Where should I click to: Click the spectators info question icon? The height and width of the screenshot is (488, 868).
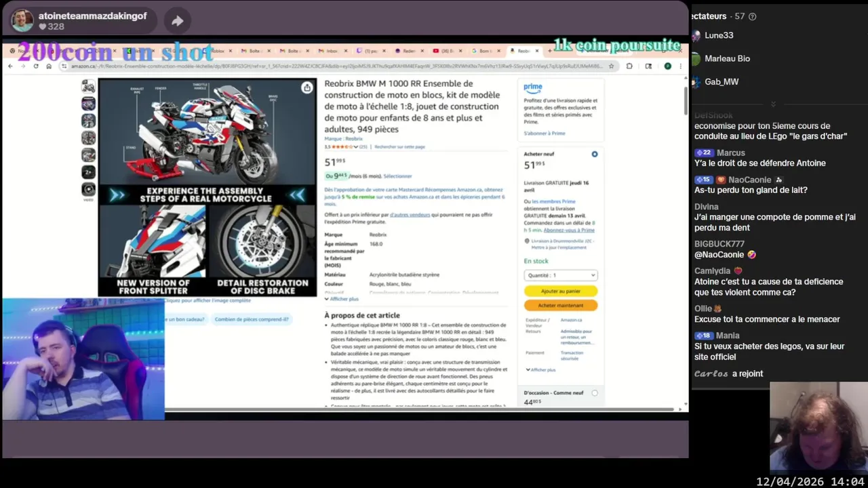pos(752,16)
